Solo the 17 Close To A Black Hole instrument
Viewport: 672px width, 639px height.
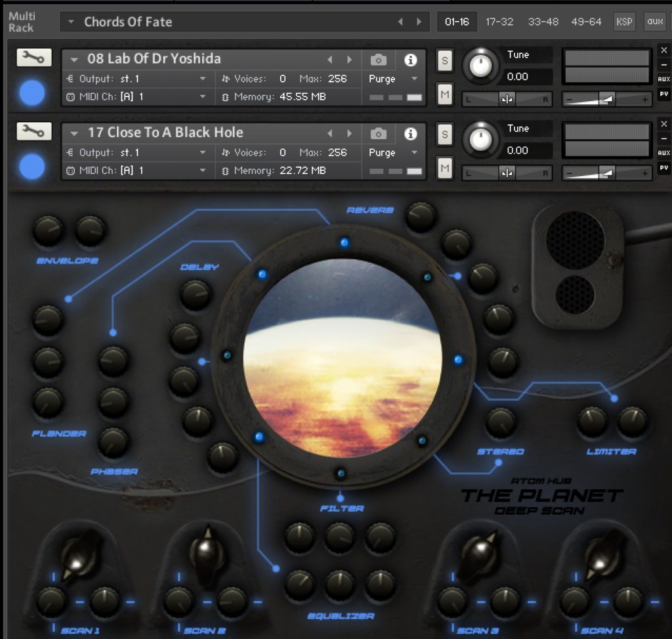(x=445, y=134)
